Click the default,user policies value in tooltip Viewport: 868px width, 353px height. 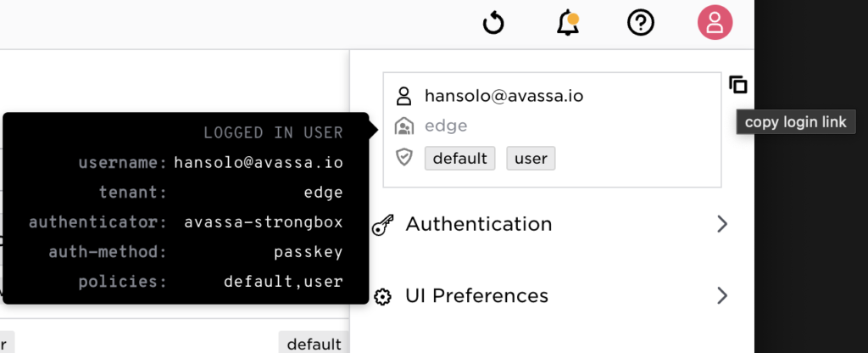click(283, 282)
